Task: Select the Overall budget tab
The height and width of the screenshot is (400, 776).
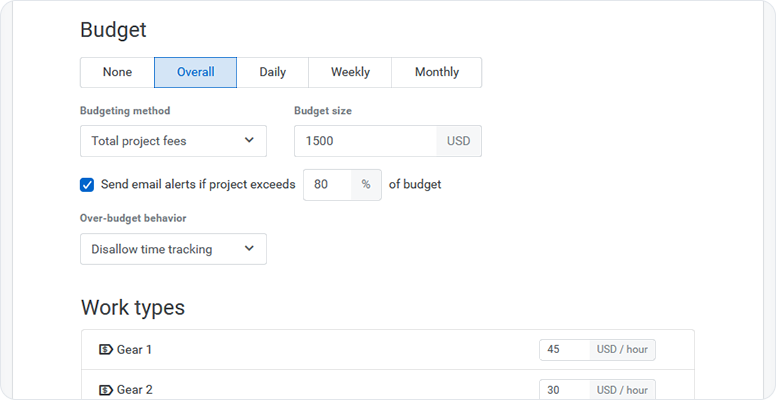Action: [x=195, y=72]
